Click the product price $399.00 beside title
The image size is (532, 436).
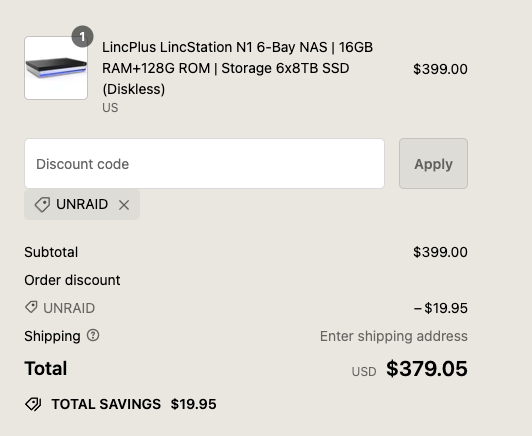tap(440, 69)
